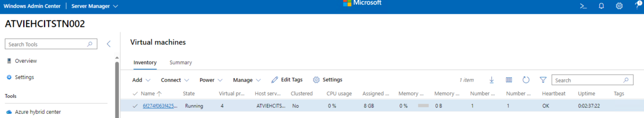This screenshot has width=644, height=118.
Task: Click the Windows Admin Center title
Action: click(x=32, y=6)
